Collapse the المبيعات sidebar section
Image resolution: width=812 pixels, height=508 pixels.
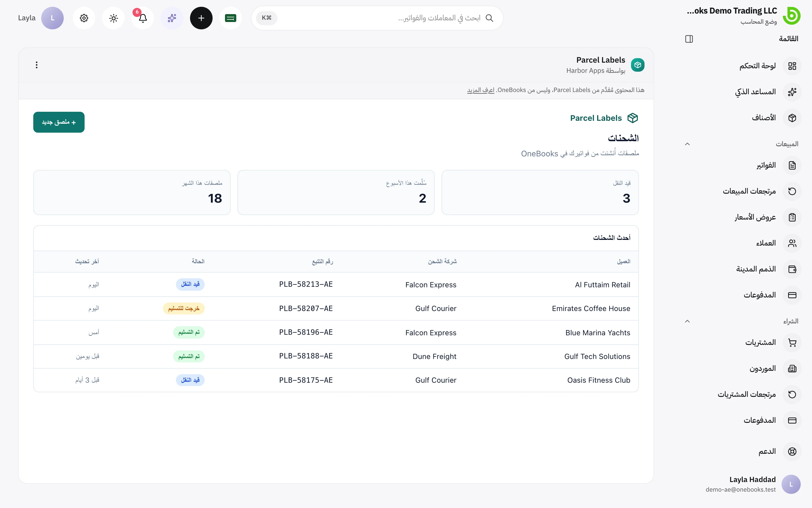[687, 144]
